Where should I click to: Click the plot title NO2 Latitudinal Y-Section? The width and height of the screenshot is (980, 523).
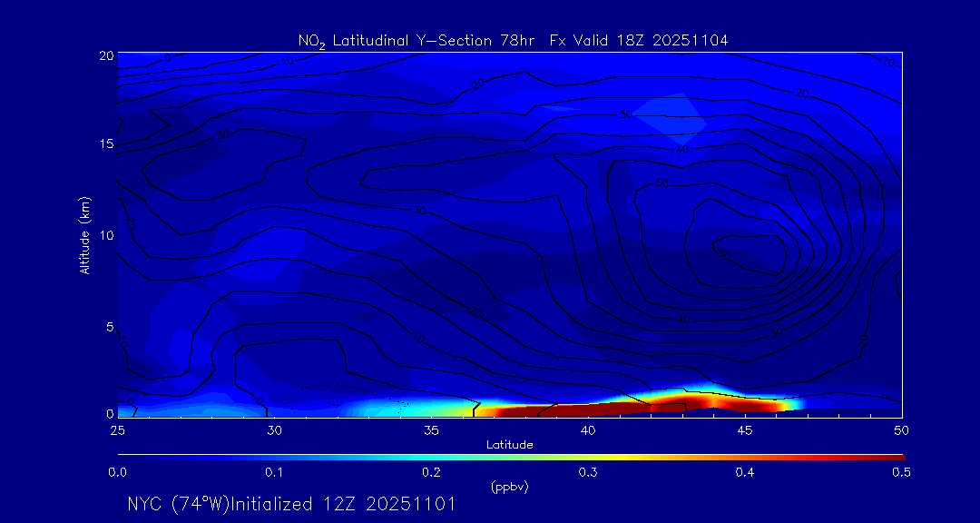pyautogui.click(x=513, y=40)
